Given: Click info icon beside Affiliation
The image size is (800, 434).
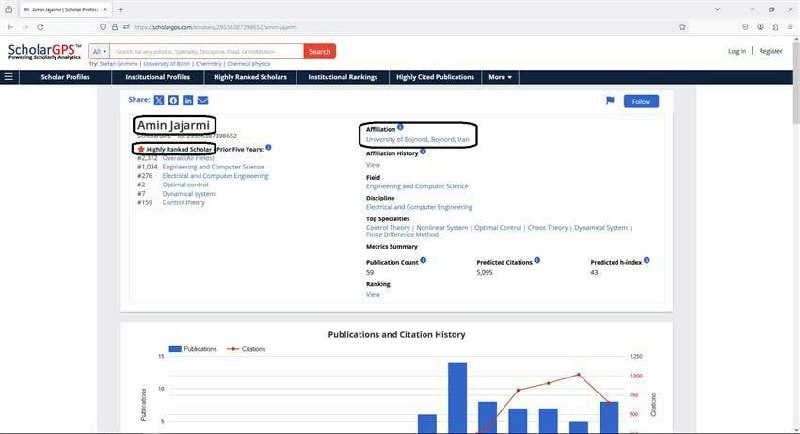Looking at the screenshot, I should [x=400, y=127].
